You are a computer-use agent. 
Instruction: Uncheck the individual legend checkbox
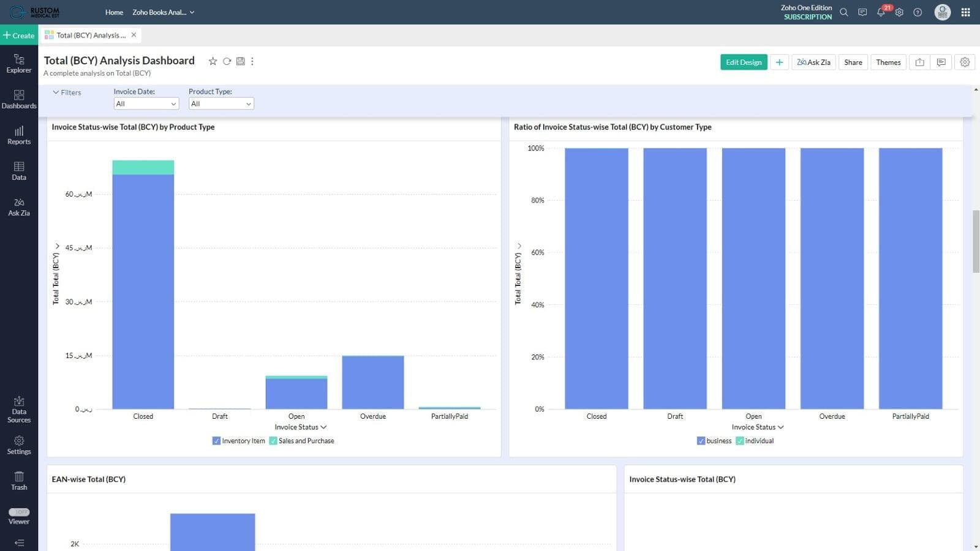pos(739,441)
